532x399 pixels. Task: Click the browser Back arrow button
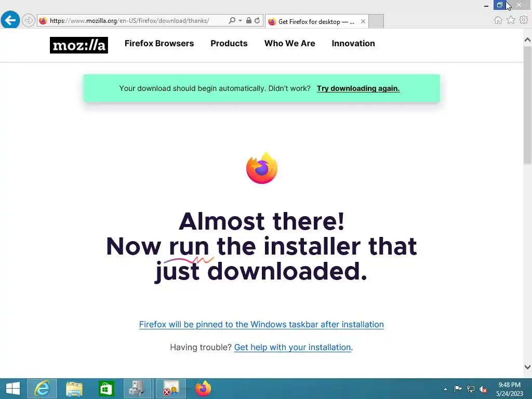[10, 20]
